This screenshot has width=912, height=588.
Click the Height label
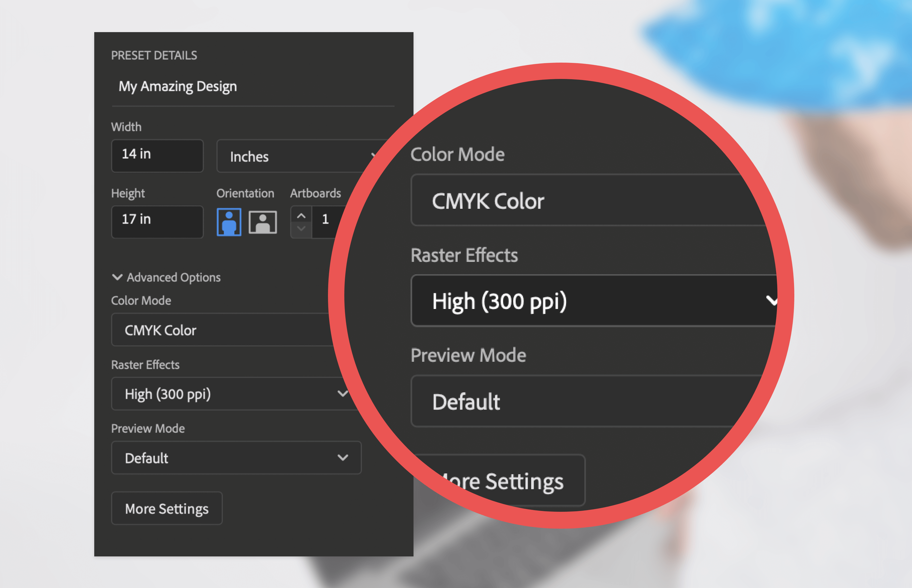point(128,194)
